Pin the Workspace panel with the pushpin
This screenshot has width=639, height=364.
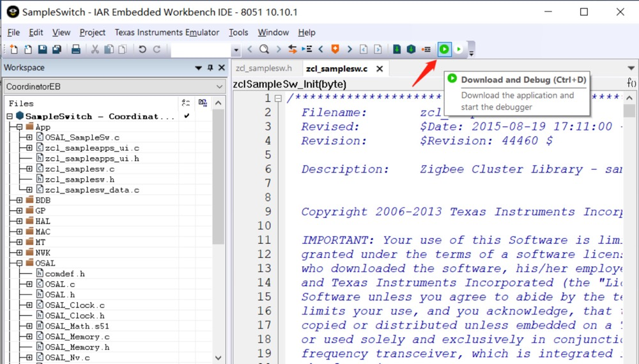(x=210, y=68)
